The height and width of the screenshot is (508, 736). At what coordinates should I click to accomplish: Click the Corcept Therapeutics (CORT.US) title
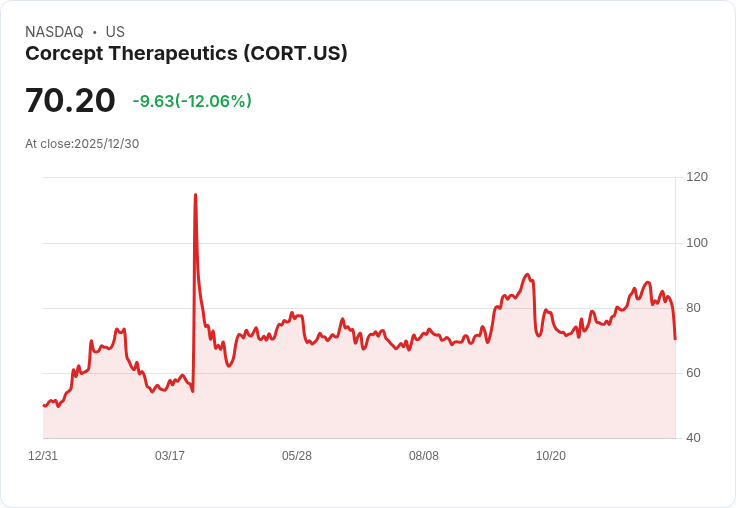pos(186,54)
